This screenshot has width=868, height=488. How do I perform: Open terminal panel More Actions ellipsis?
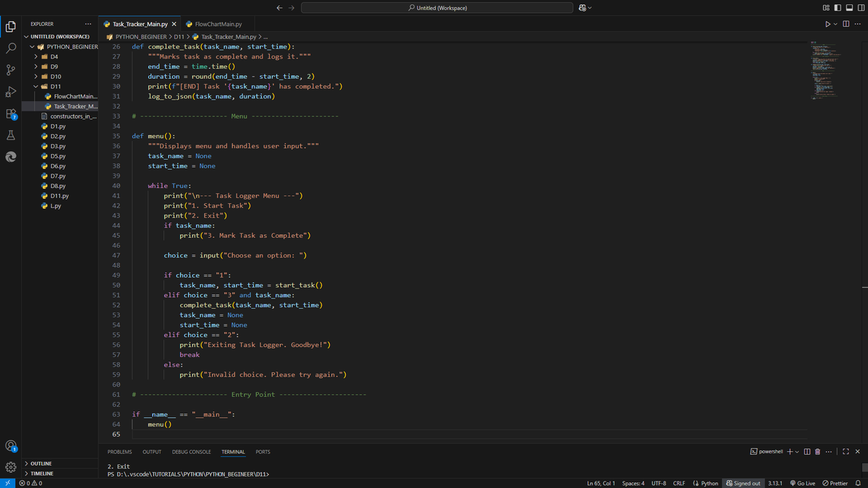point(828,452)
